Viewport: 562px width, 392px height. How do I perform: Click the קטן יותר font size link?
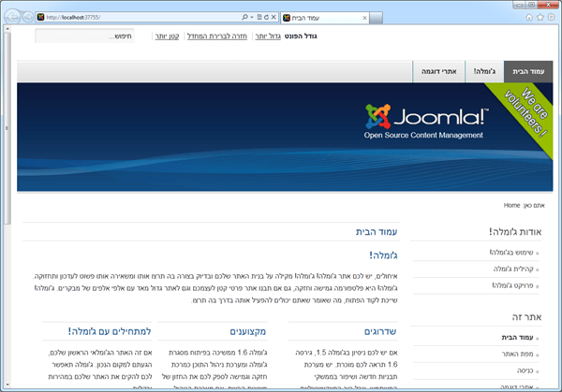coord(167,36)
